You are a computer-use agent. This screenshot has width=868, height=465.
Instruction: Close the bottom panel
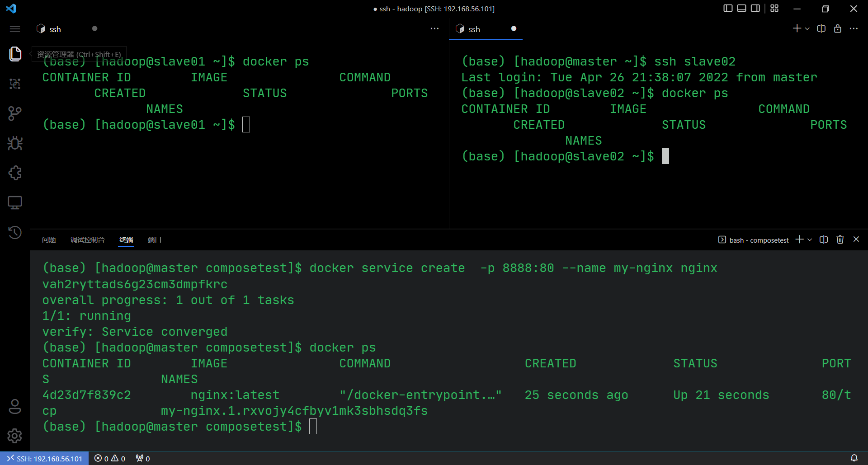click(x=856, y=239)
